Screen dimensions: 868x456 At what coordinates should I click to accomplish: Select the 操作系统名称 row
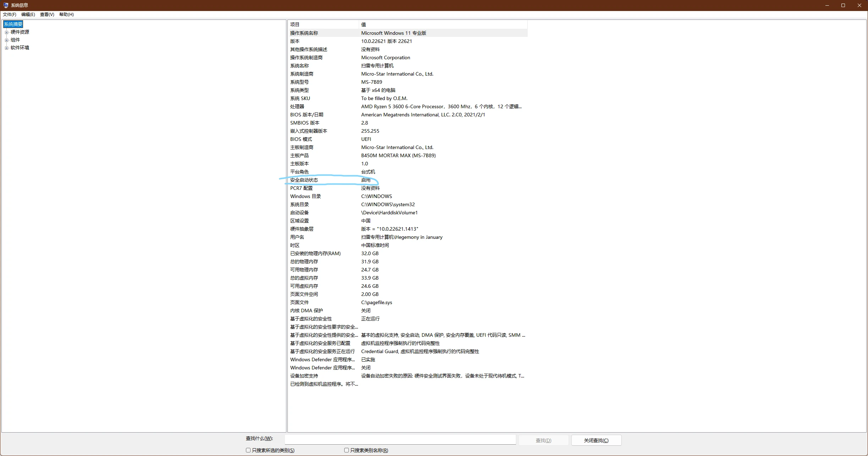[x=408, y=33]
